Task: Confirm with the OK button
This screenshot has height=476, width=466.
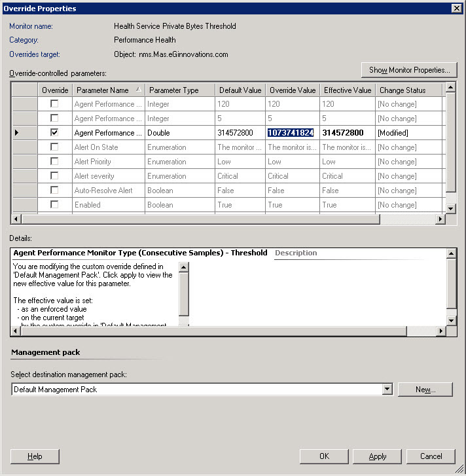Action: 324,456
